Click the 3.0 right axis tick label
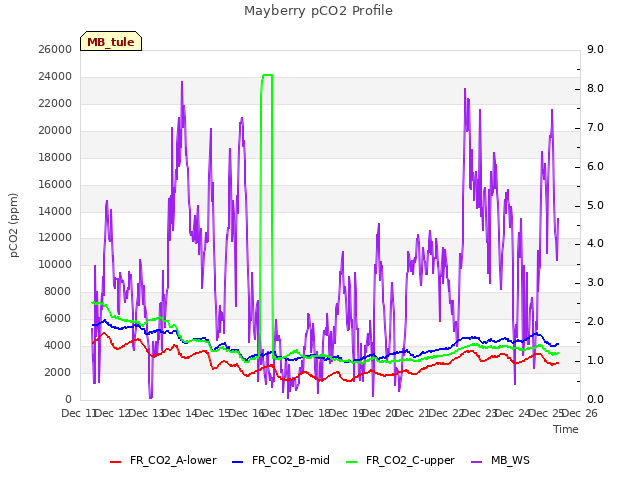640x480 pixels. (x=595, y=282)
